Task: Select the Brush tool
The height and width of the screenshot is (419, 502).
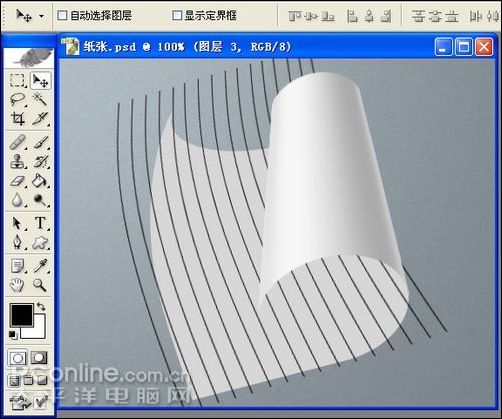Action: (x=40, y=142)
